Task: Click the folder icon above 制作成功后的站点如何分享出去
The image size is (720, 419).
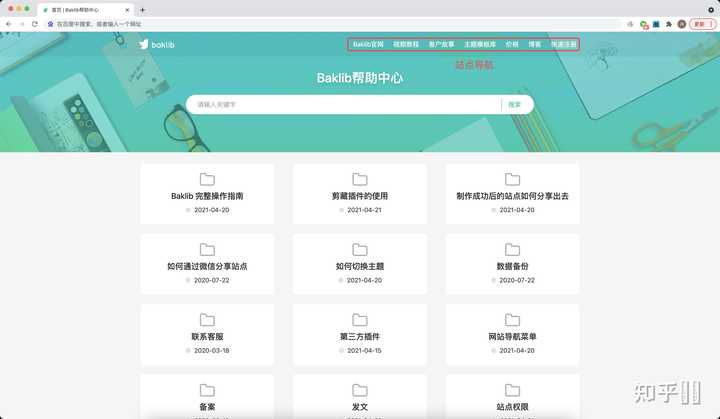Action: point(512,179)
